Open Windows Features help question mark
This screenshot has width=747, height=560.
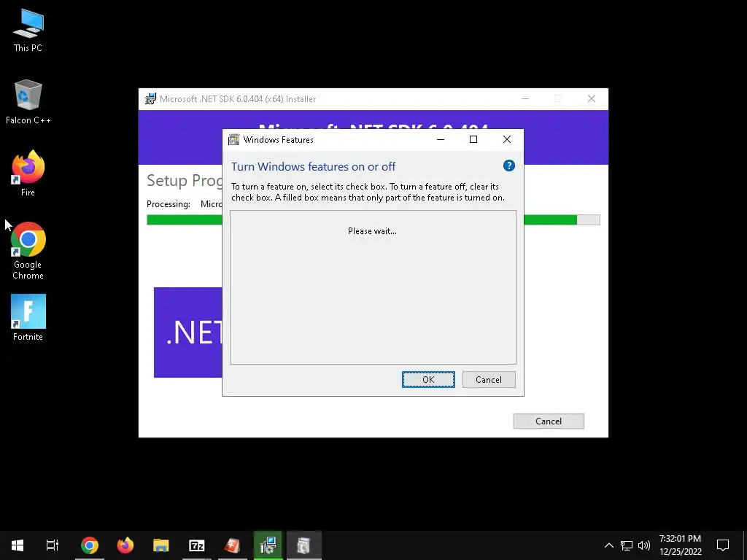click(508, 166)
